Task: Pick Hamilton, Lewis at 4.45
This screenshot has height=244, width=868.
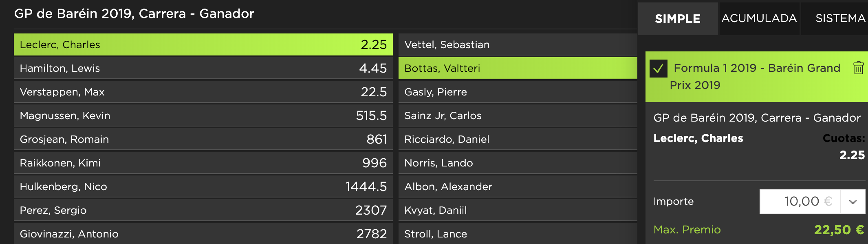Action: pos(203,68)
